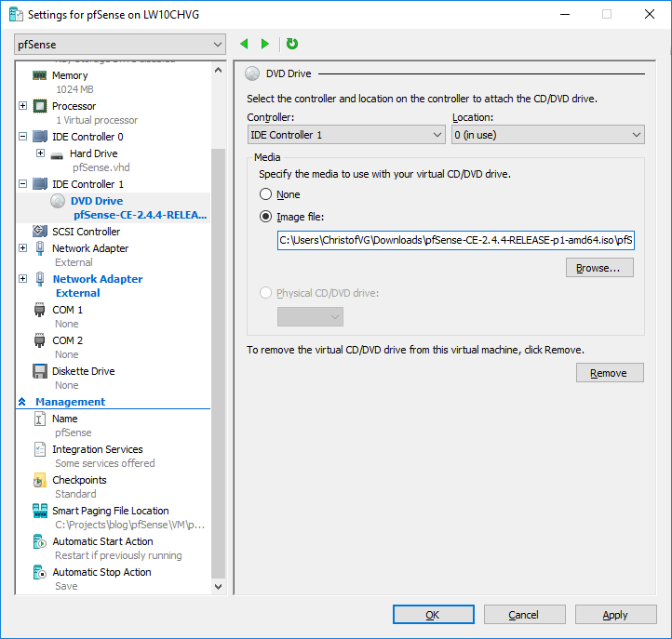Click the tree scrollbar down arrow

218,586
